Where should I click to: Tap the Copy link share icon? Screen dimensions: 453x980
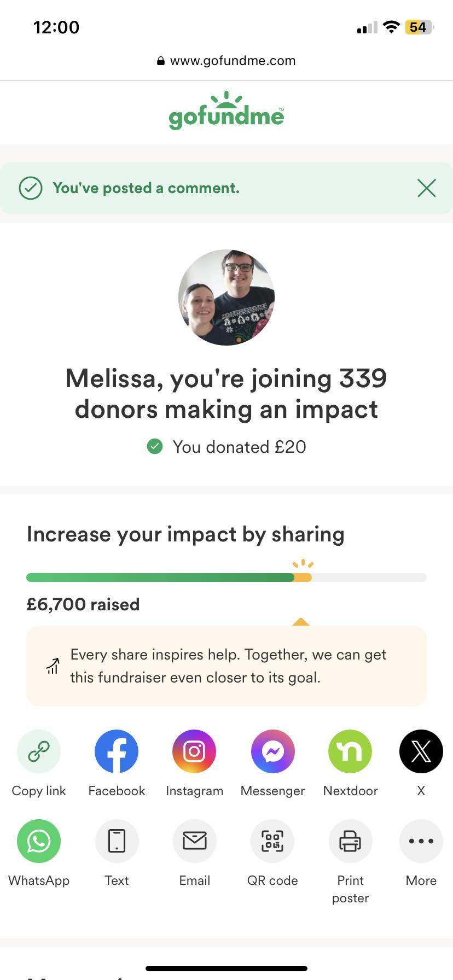point(39,751)
